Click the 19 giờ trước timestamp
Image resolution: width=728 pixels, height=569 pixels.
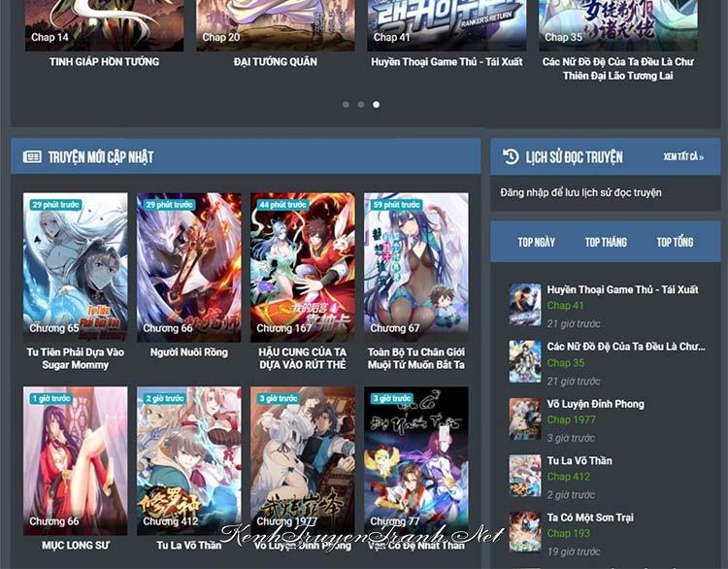tap(574, 552)
